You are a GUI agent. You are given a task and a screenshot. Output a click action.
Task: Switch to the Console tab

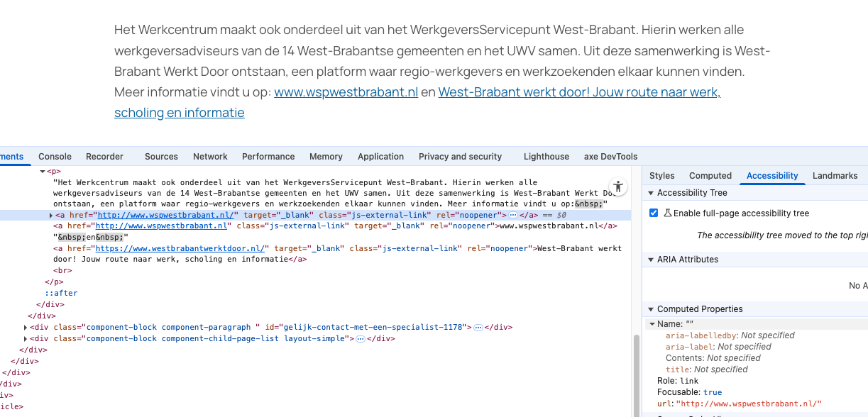[55, 156]
